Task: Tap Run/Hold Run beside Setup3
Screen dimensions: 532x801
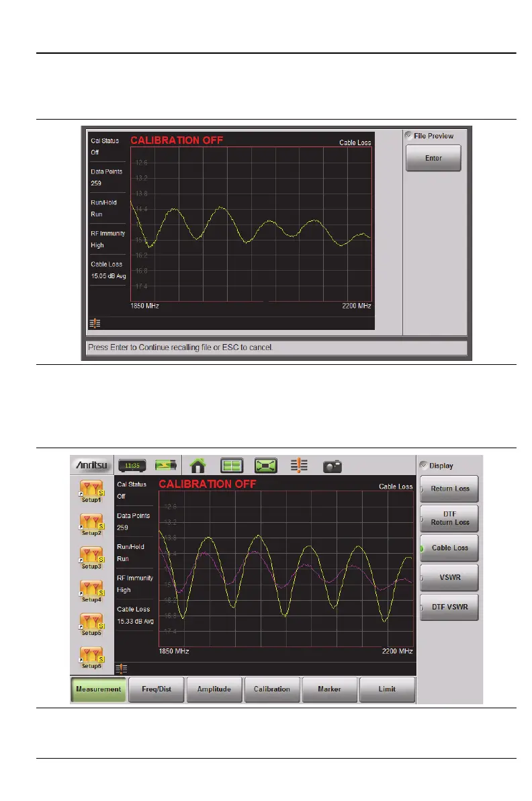Action: pos(130,553)
